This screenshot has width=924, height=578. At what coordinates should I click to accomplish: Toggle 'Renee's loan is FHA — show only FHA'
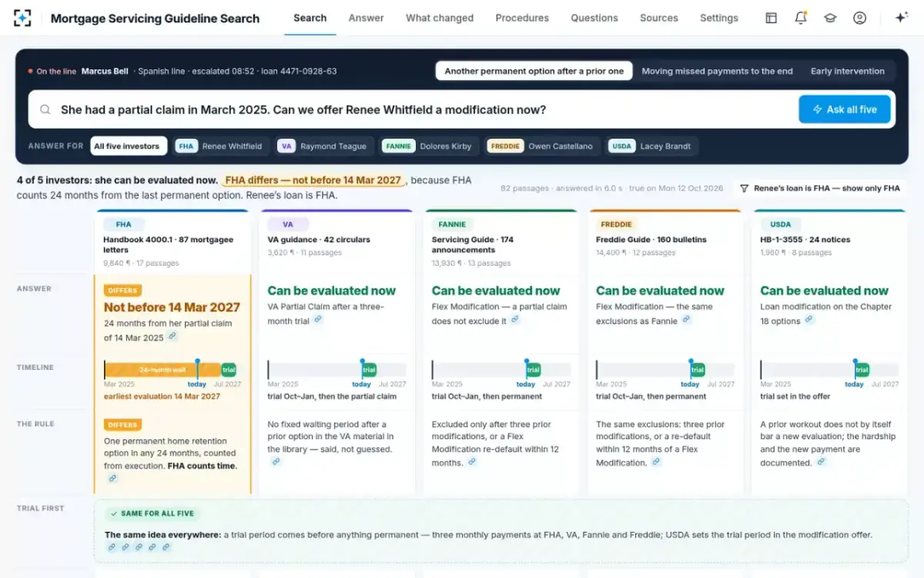tap(819, 188)
